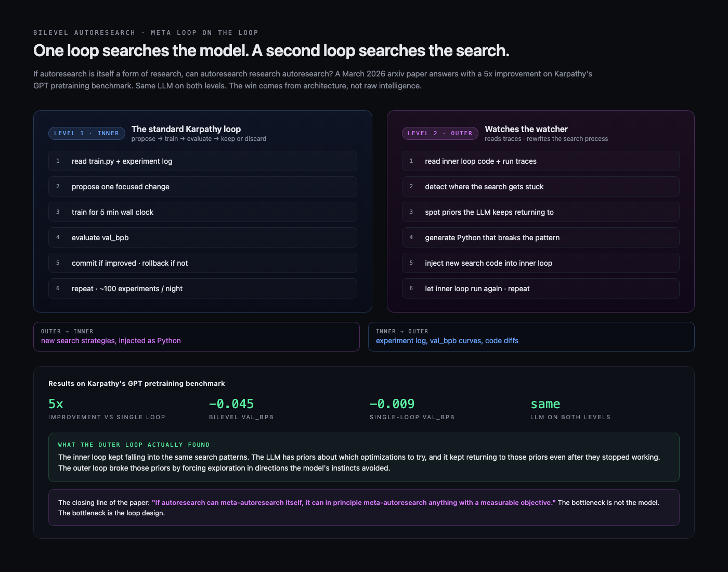Select 'propose one focused change' step
Screen dimensions: 728x572
[203, 187]
